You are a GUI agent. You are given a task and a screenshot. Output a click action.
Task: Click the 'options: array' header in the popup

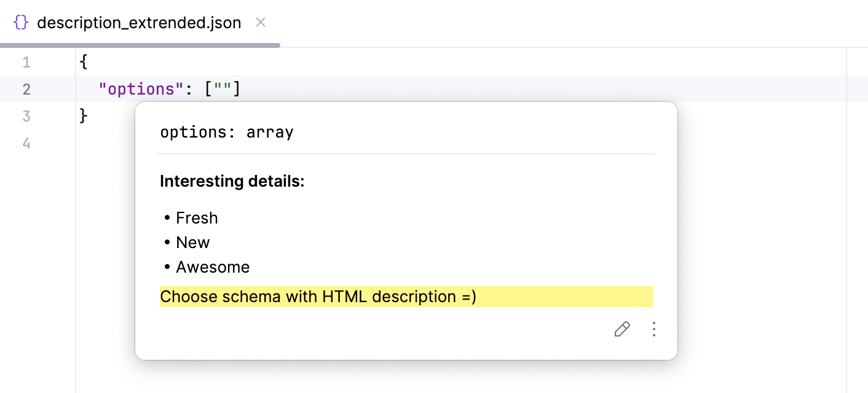[x=226, y=132]
